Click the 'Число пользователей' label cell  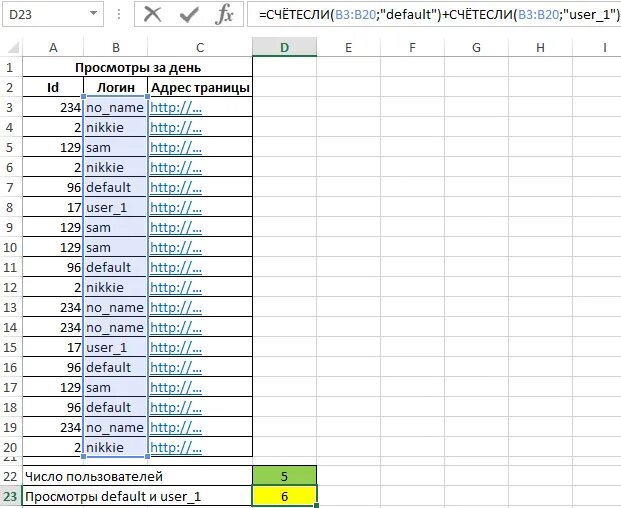[137, 476]
